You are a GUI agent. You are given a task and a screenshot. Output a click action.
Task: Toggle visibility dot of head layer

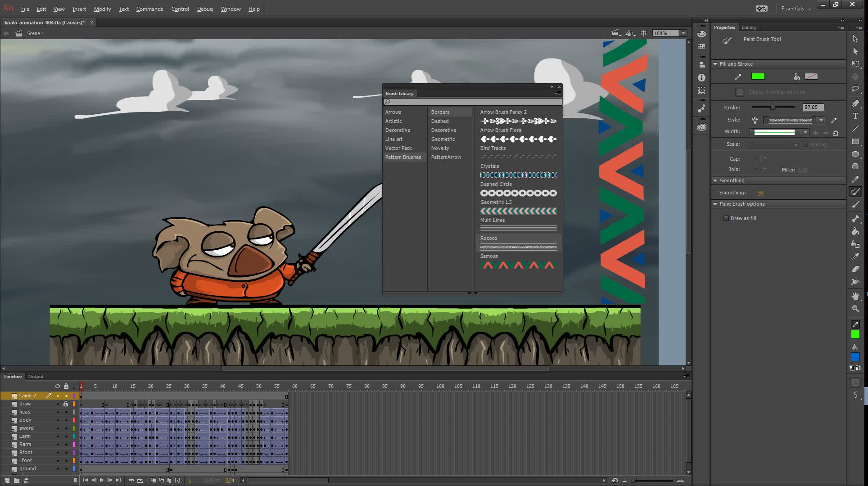click(58, 412)
